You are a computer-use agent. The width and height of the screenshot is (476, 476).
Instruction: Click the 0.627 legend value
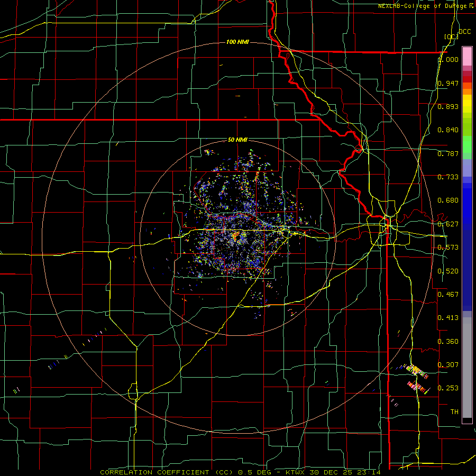(x=448, y=224)
